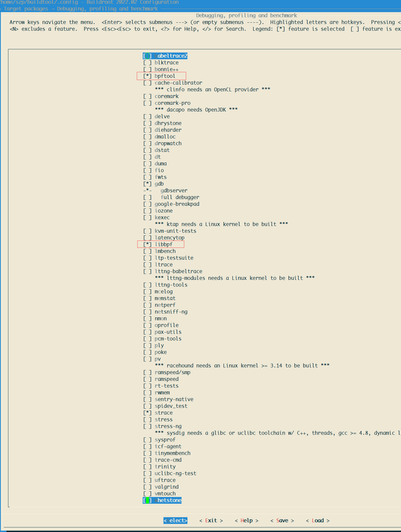This screenshot has height=532, width=401.
Task: Toggle the babeltrace2 checkbox
Action: 147,56
